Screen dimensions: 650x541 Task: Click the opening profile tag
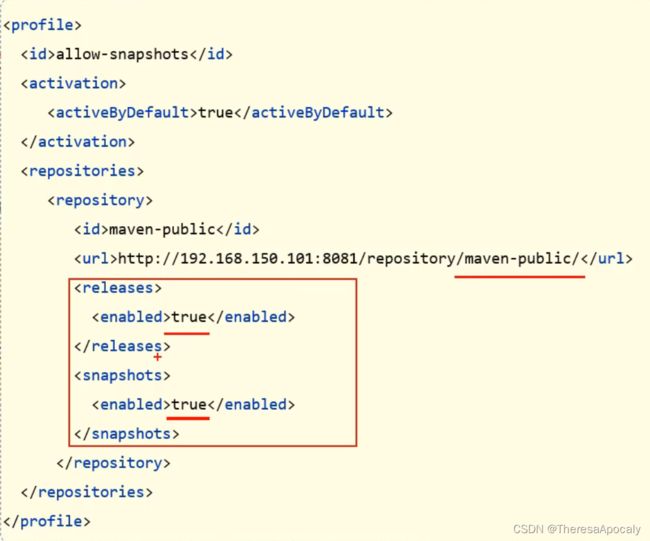click(42, 25)
